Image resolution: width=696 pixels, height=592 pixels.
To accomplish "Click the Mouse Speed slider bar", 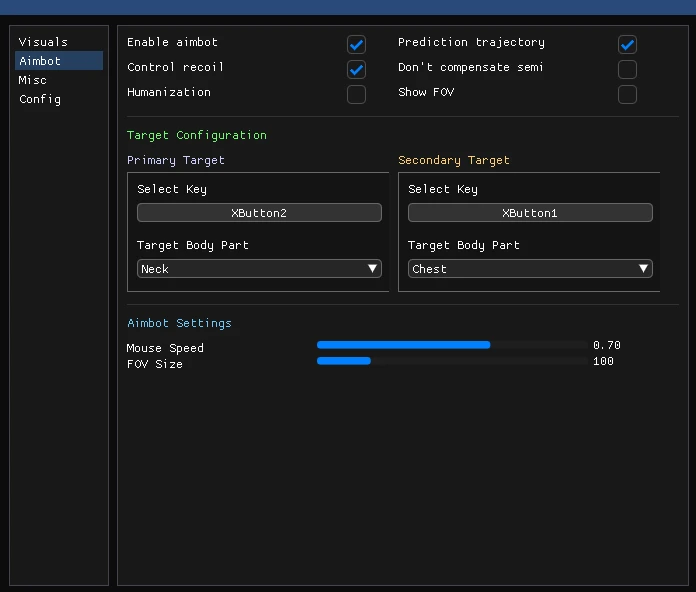I will tap(452, 345).
